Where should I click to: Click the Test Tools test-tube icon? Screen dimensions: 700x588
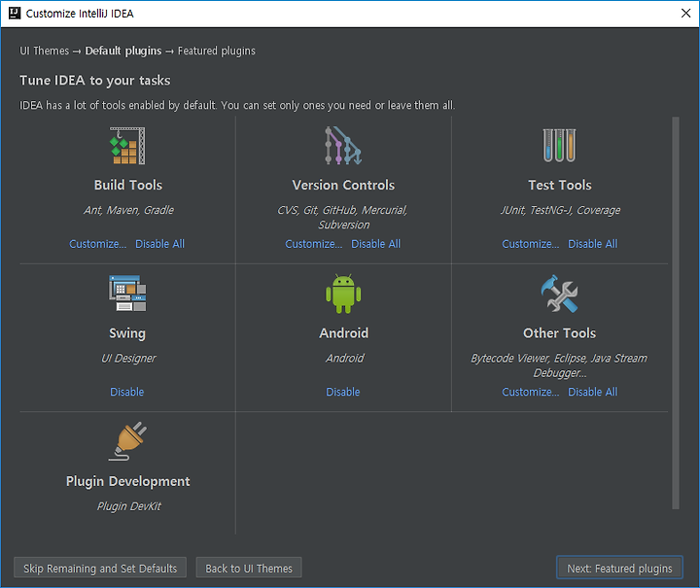coord(559,145)
